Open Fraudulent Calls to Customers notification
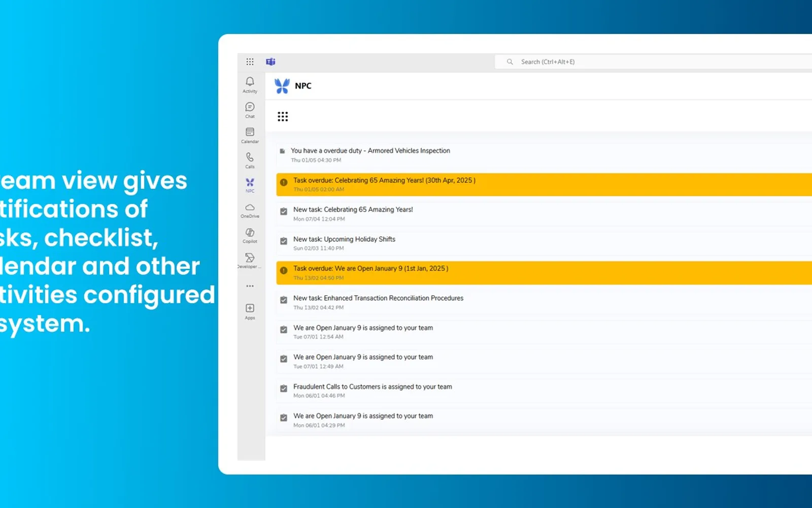Screen dimensions: 812x508 point(544,391)
